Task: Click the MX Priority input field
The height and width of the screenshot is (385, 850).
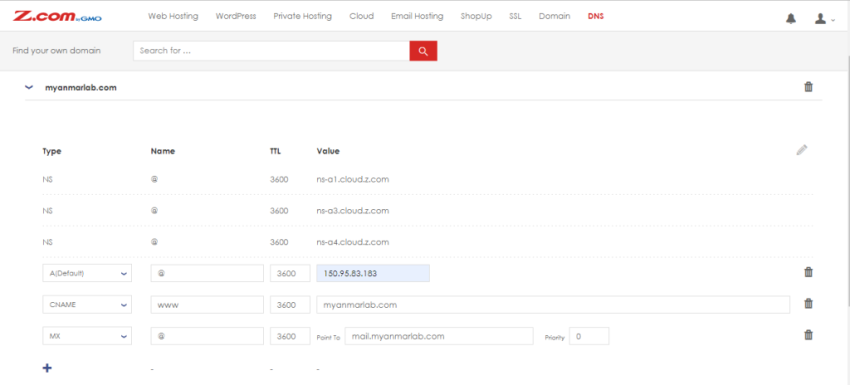Action: [589, 336]
